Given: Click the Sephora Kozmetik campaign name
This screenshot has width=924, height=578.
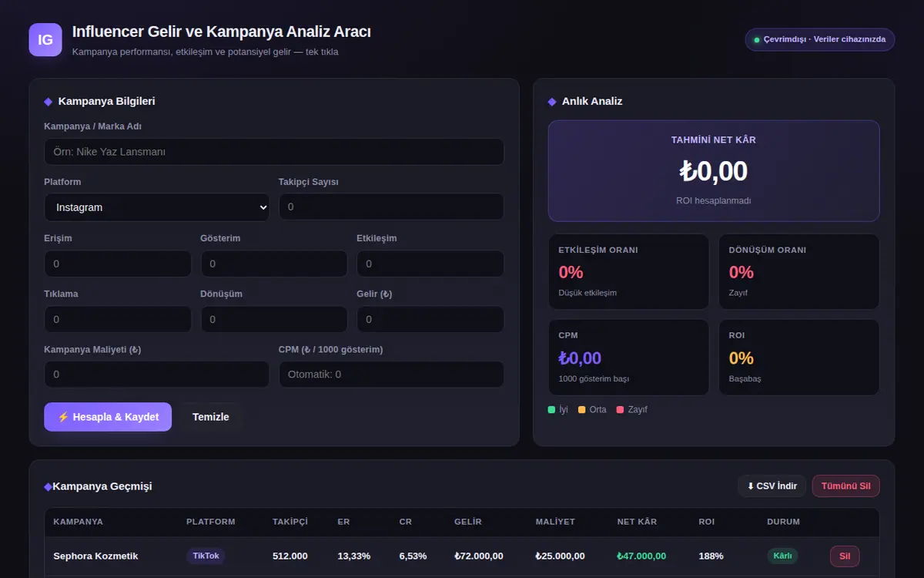Looking at the screenshot, I should click(95, 556).
